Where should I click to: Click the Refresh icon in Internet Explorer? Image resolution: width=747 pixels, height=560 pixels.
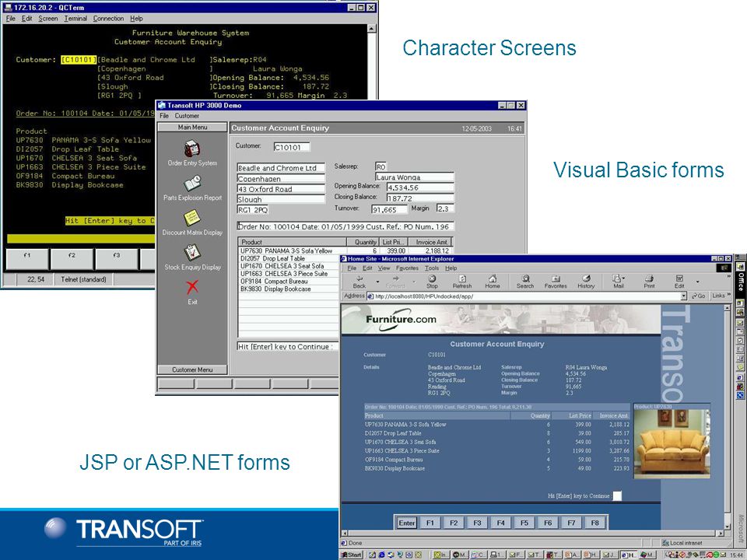pos(461,282)
